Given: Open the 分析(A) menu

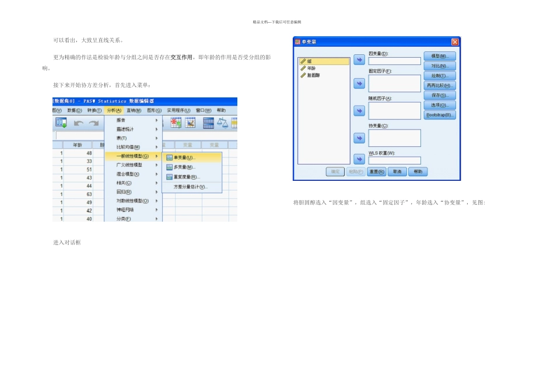Looking at the screenshot, I should click(114, 111).
